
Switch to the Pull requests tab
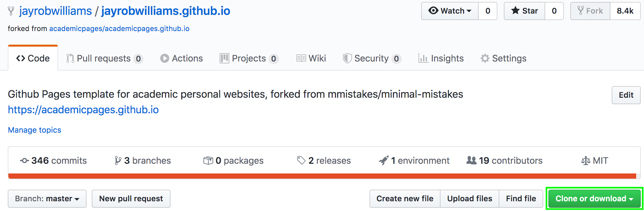[104, 58]
